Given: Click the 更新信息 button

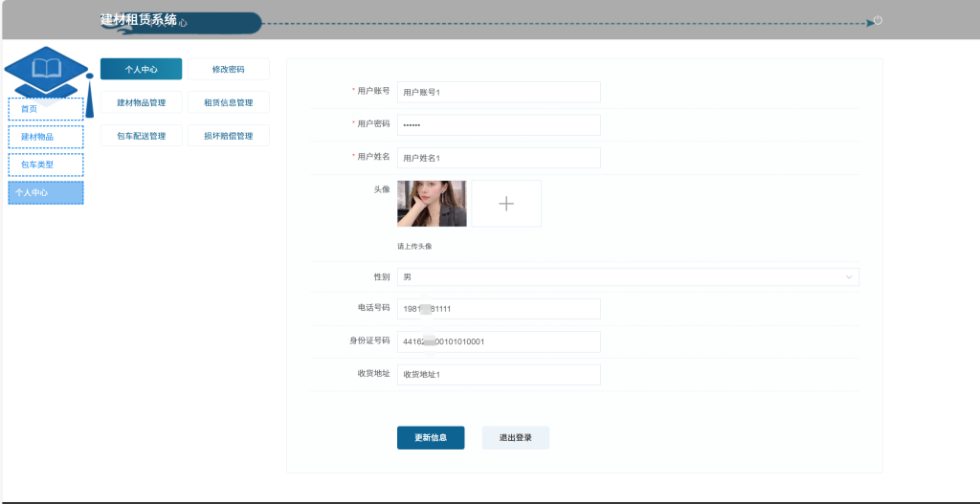Looking at the screenshot, I should tap(431, 438).
